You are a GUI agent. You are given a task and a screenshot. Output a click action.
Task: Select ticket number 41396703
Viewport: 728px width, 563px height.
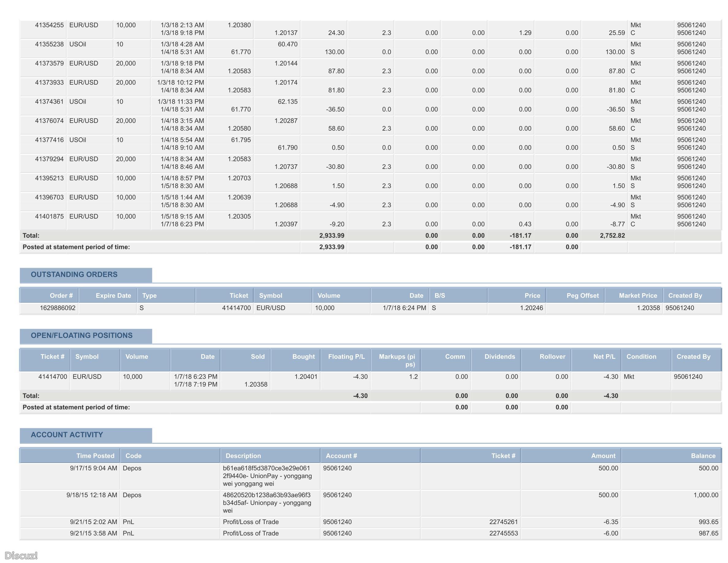49,197
